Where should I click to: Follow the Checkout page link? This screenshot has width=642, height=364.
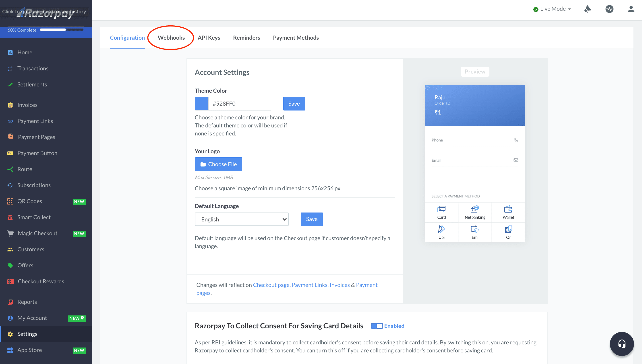click(x=271, y=285)
